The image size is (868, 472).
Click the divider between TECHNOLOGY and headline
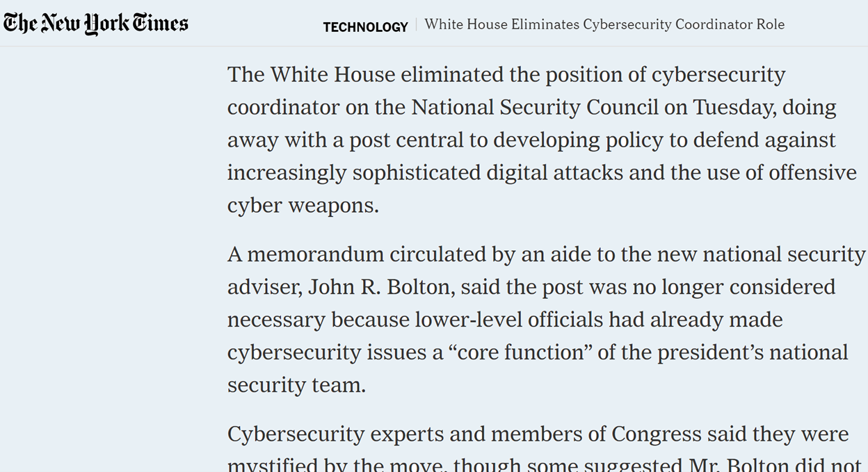click(416, 25)
